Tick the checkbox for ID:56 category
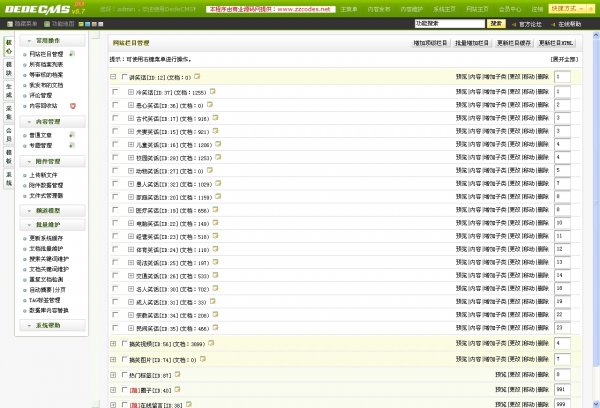This screenshot has width=600, height=408. [124, 343]
